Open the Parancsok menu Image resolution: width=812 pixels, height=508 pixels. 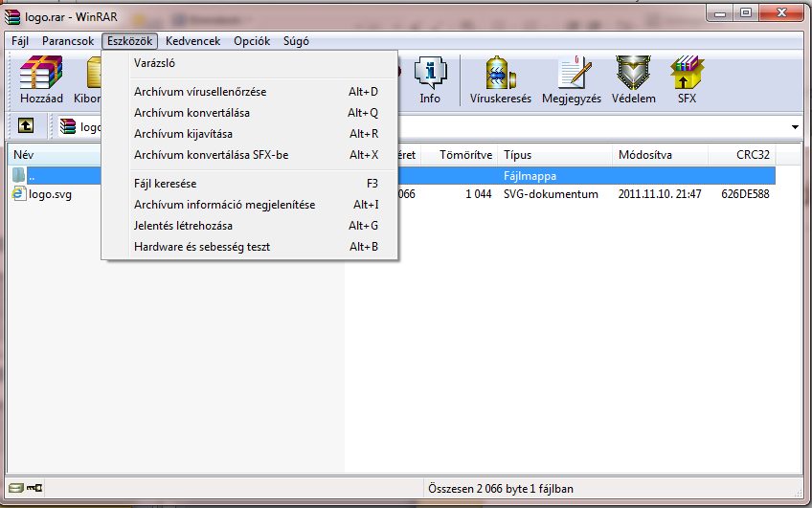(x=68, y=41)
